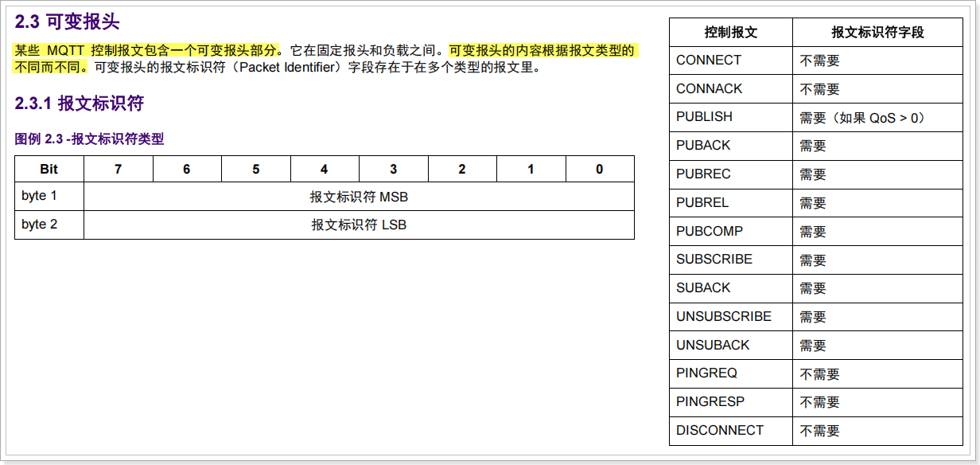This screenshot has width=980, height=465.
Task: Click the bit column header '2'
Action: point(462,170)
